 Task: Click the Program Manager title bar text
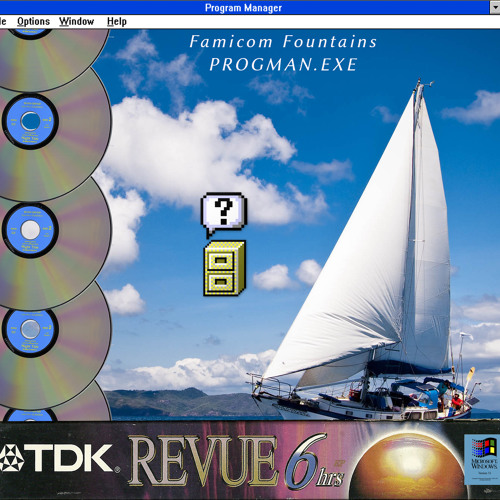243,8
